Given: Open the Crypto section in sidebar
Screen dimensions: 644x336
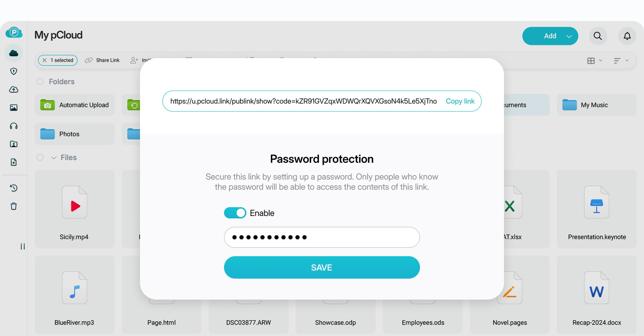Looking at the screenshot, I should (14, 71).
